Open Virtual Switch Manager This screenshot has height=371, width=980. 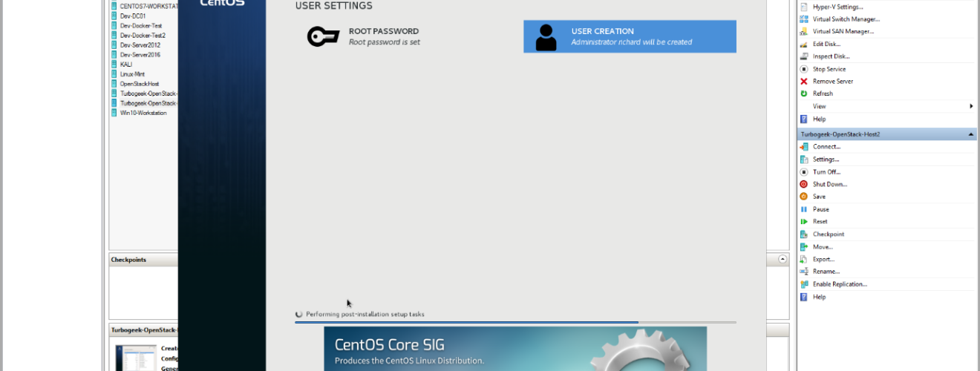pos(846,19)
